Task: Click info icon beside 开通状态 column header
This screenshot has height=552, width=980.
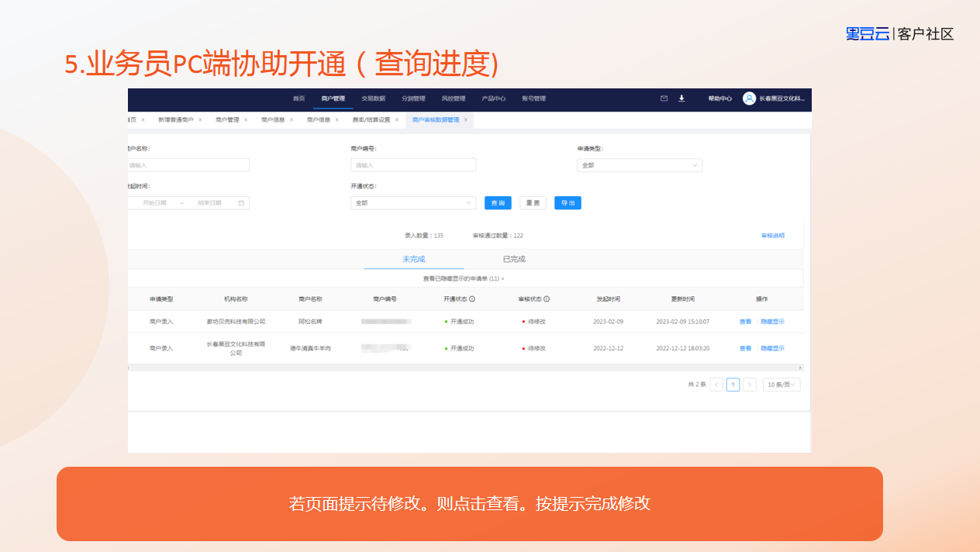Action: point(472,298)
